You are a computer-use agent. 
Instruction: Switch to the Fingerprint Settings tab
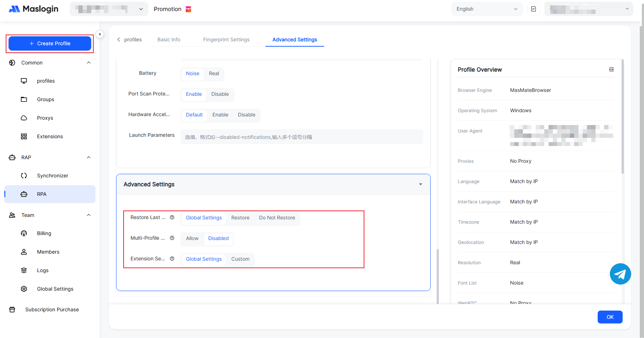point(226,40)
